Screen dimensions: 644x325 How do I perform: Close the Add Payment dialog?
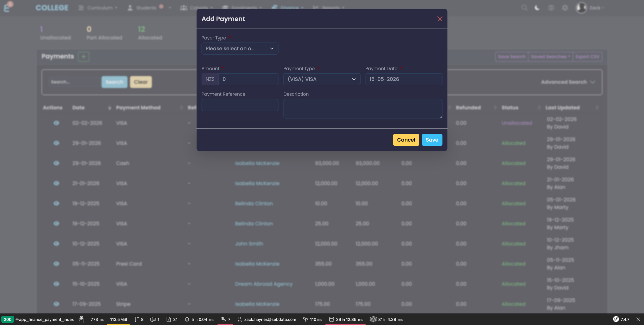439,19
